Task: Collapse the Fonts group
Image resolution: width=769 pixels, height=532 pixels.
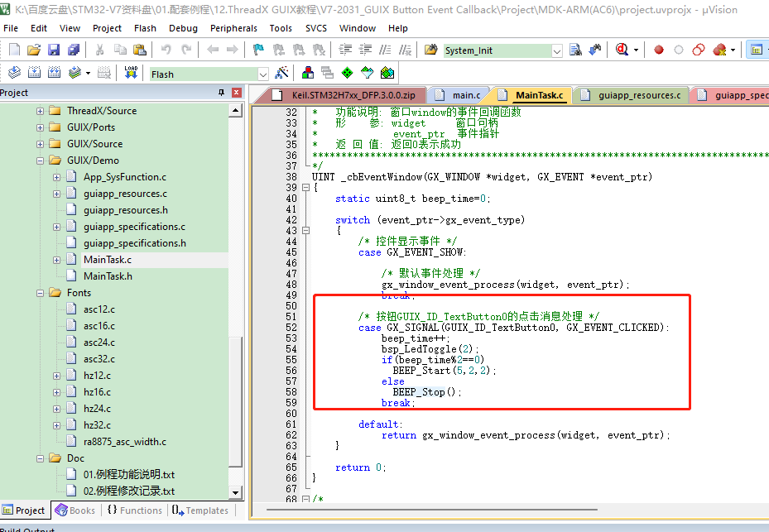Action: (41, 293)
